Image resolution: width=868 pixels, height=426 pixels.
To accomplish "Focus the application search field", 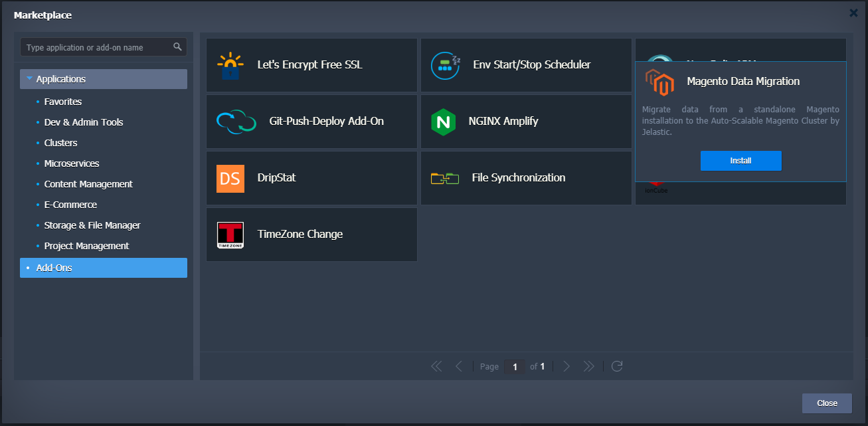I will (x=98, y=47).
